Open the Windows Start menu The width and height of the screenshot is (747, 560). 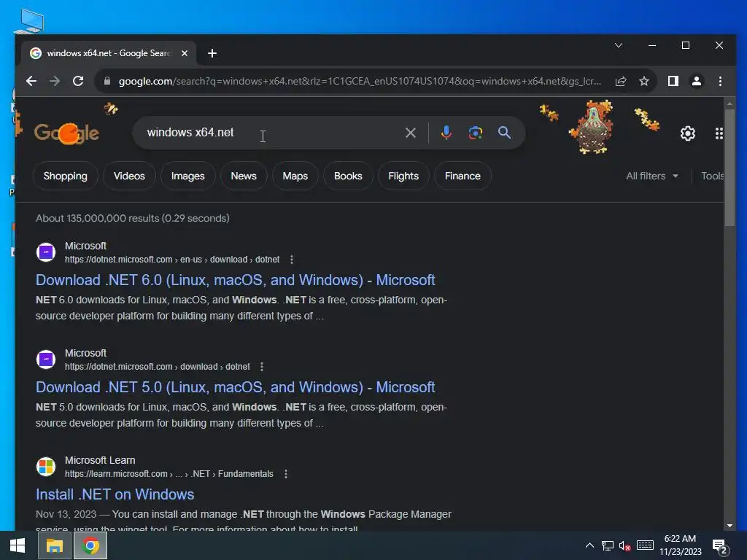click(x=18, y=545)
